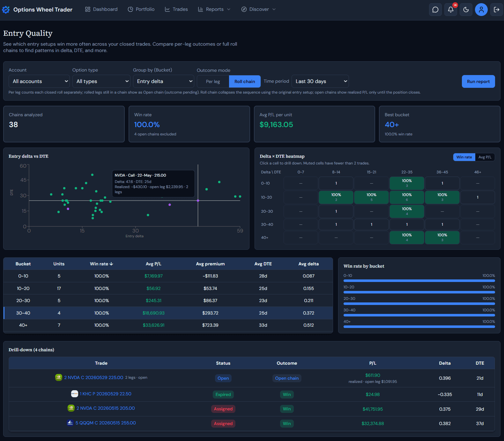Click the NVDA logo beside 225.00 trade

click(59, 377)
